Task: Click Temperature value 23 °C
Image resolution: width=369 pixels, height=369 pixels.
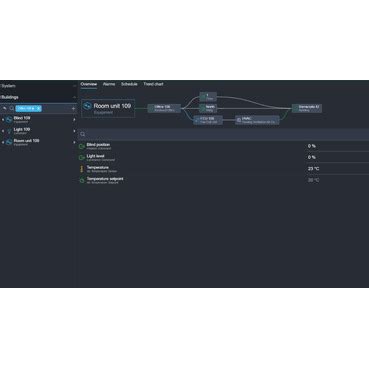Action: click(313, 169)
